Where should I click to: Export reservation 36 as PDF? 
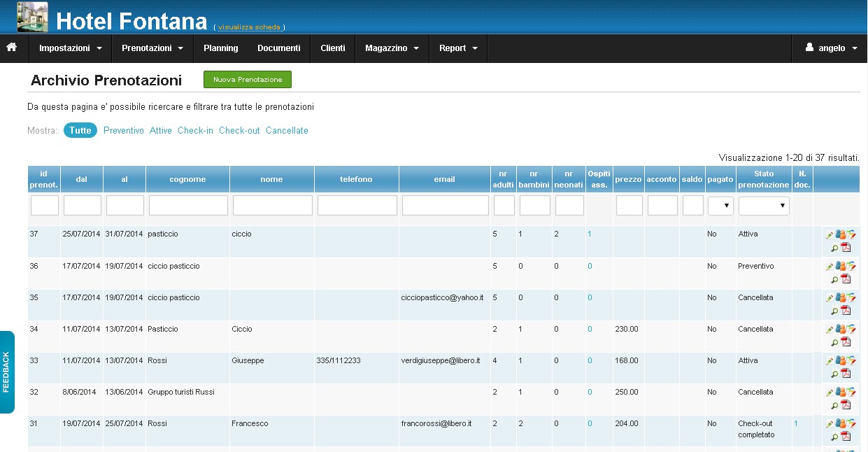(846, 278)
